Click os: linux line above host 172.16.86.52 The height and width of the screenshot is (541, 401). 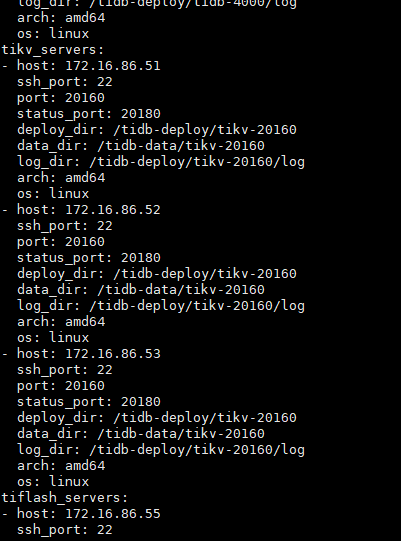pyautogui.click(x=53, y=194)
